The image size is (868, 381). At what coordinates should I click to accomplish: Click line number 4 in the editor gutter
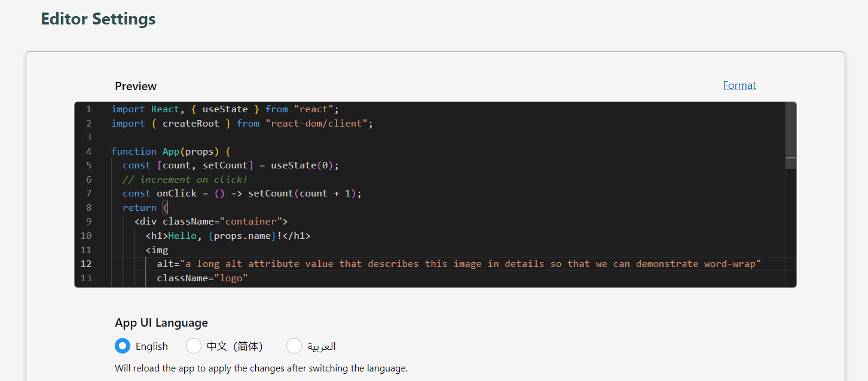point(88,152)
